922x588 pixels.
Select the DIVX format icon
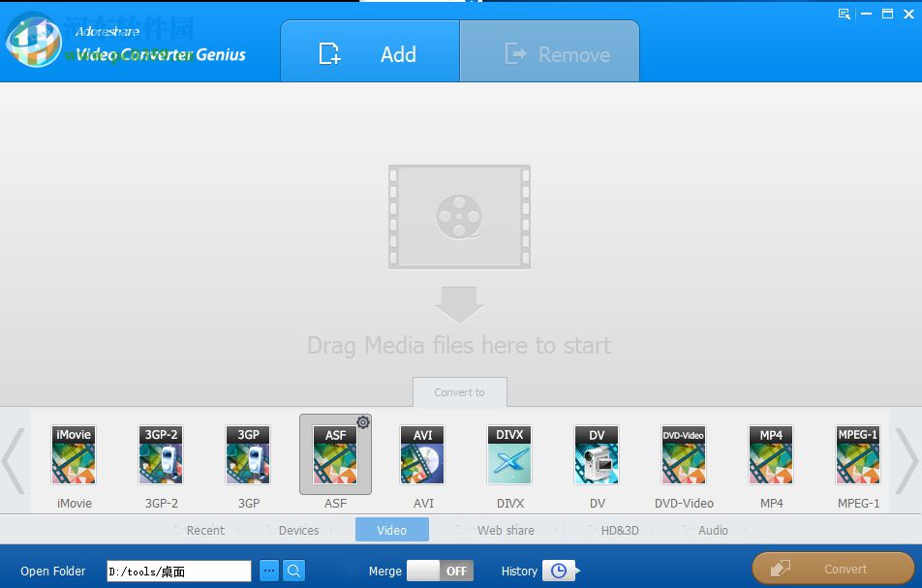pos(509,454)
